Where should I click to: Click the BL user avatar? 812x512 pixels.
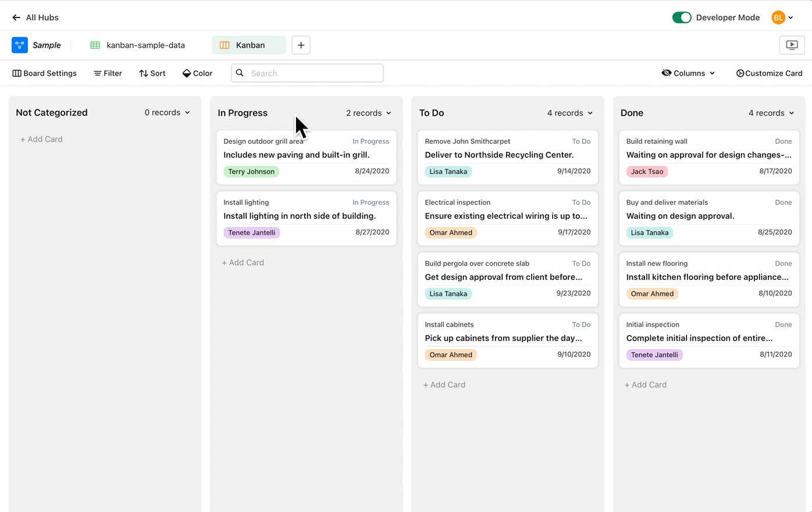click(x=778, y=17)
